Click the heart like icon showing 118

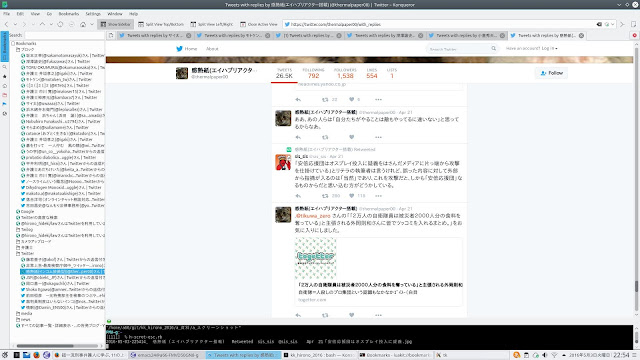click(351, 196)
